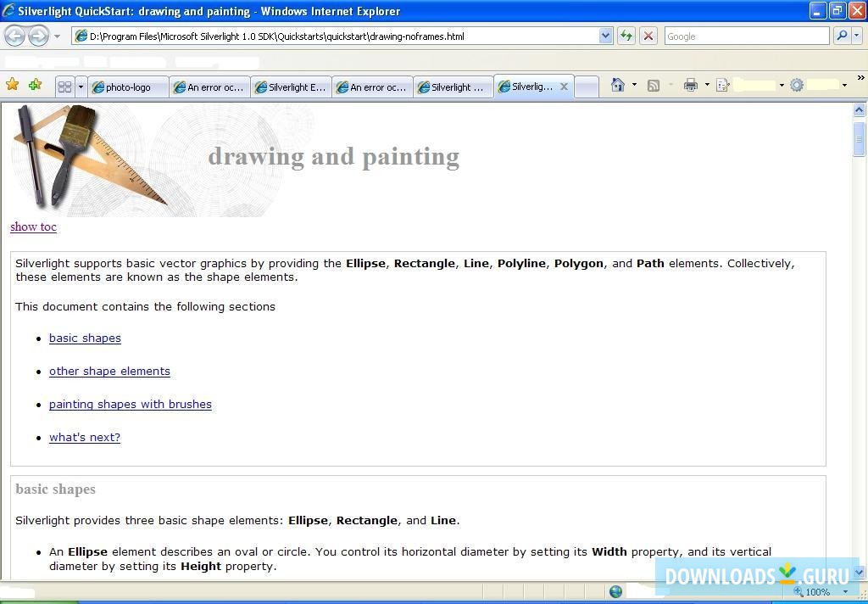
Task: Expand the toolbar overflow chevron
Action: pos(861,78)
